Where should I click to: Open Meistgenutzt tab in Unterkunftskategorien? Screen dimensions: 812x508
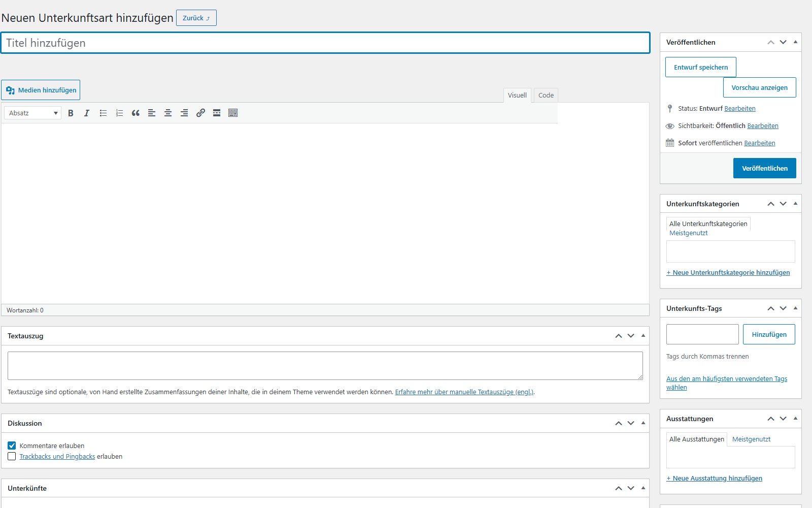click(x=688, y=233)
